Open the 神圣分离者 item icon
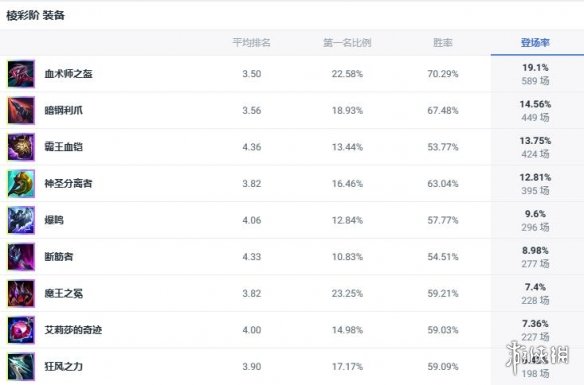 pyautogui.click(x=21, y=184)
